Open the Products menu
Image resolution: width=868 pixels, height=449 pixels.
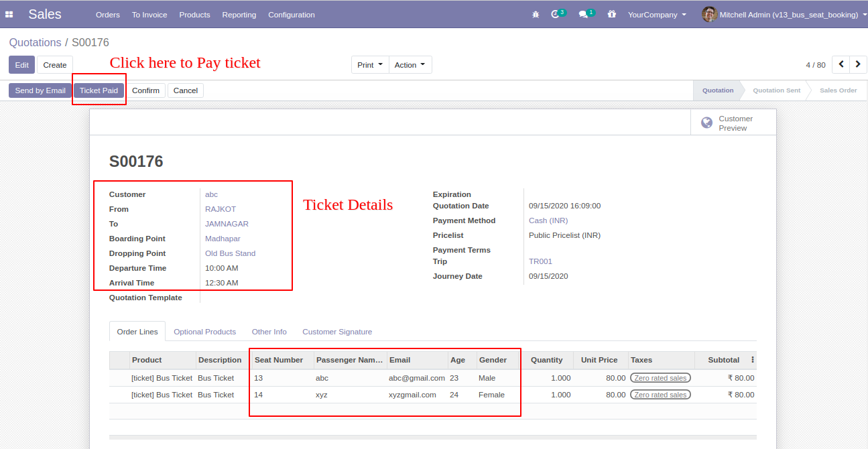point(194,15)
